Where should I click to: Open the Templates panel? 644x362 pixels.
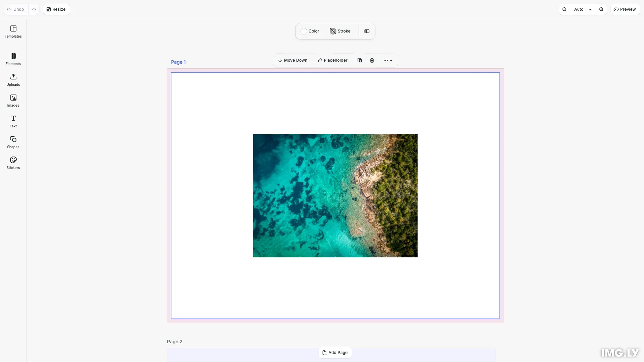click(13, 32)
